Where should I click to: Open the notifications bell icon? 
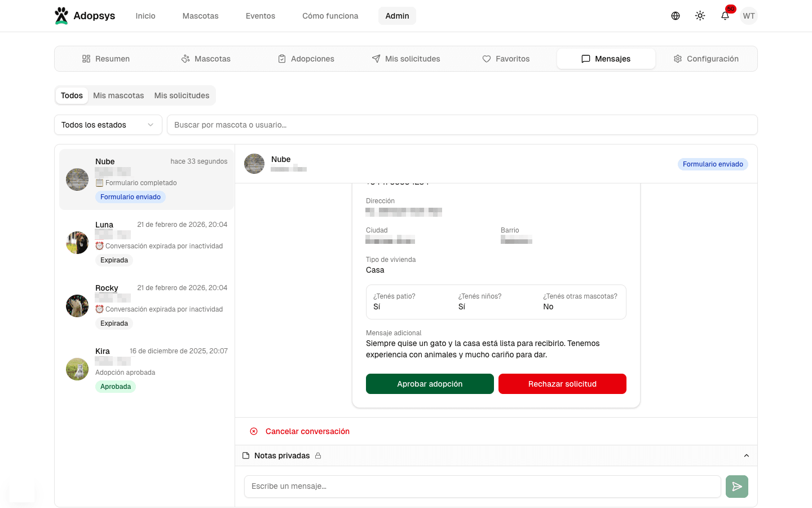coord(725,16)
